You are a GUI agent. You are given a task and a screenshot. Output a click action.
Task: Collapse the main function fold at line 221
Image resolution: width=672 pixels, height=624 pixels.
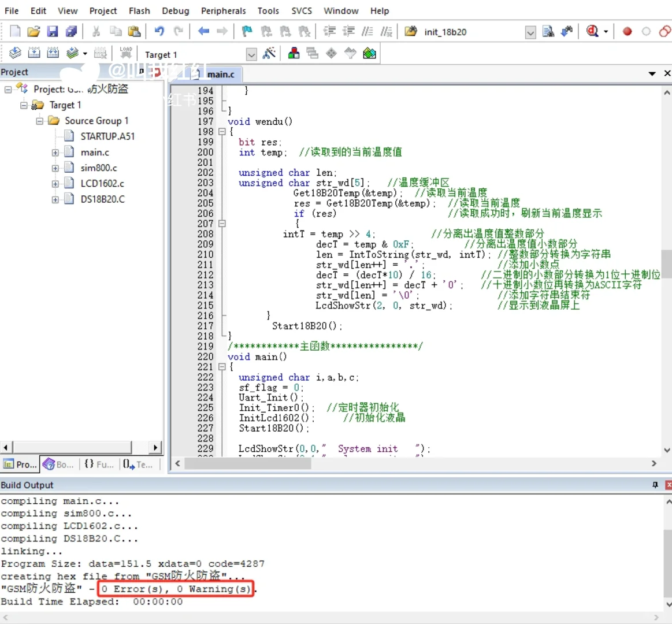pyautogui.click(x=222, y=367)
